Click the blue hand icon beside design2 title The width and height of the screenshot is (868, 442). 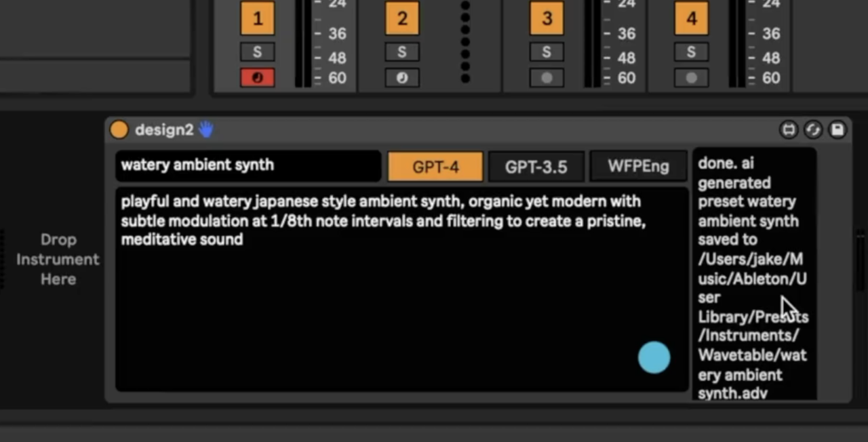coord(205,129)
